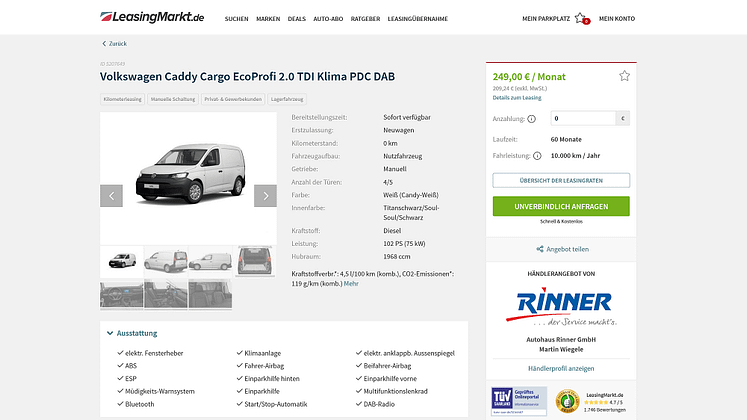Screen dimensions: 747x420
Task: Click the Mehr link after CO2 emissions
Action: pos(351,283)
